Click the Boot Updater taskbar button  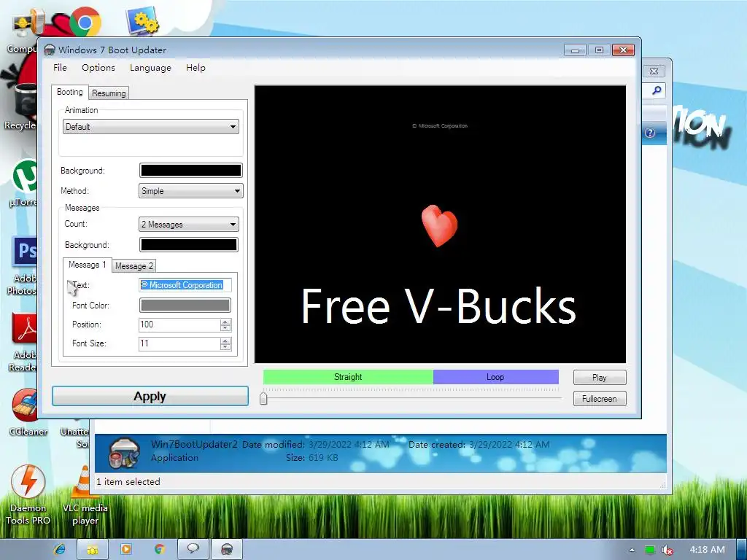(227, 550)
